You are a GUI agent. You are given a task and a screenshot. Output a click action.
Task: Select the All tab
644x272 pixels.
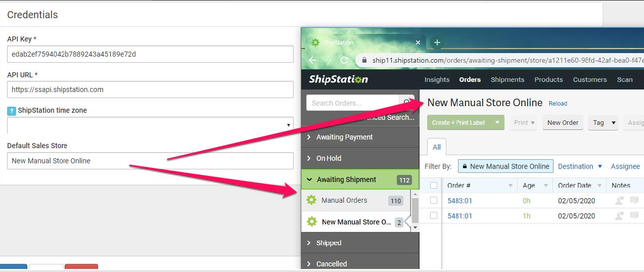click(x=437, y=147)
